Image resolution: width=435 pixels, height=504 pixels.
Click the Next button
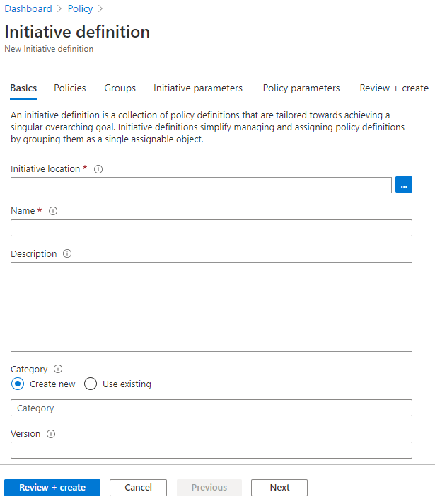coord(279,488)
